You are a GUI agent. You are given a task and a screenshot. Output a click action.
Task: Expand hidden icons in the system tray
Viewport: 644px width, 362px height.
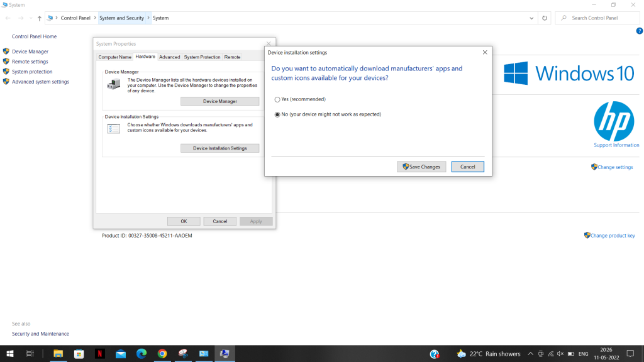pyautogui.click(x=530, y=353)
